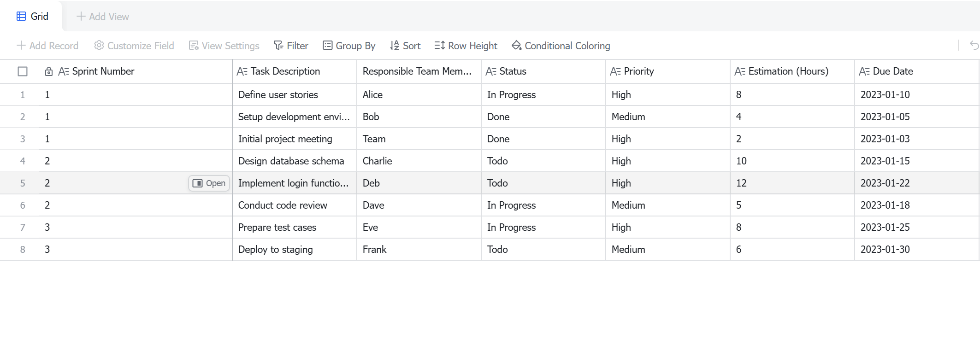Switch to the Grid view tab
Screen dimensions: 980x339
32,16
